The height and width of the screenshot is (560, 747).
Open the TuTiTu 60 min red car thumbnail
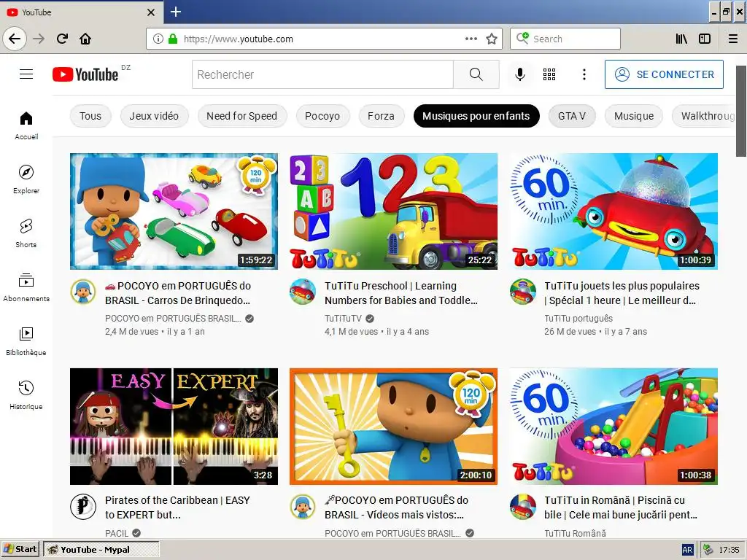tap(614, 211)
